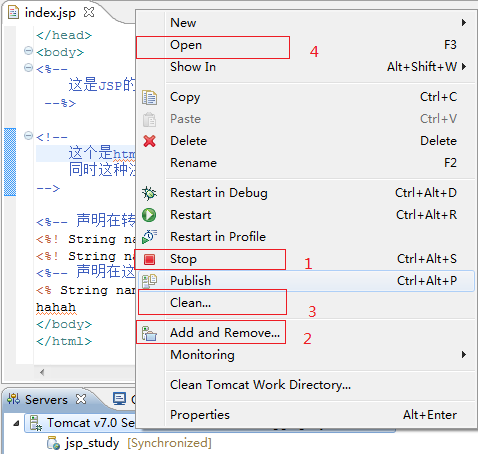
Task: Click the Servers view icon
Action: [13, 399]
